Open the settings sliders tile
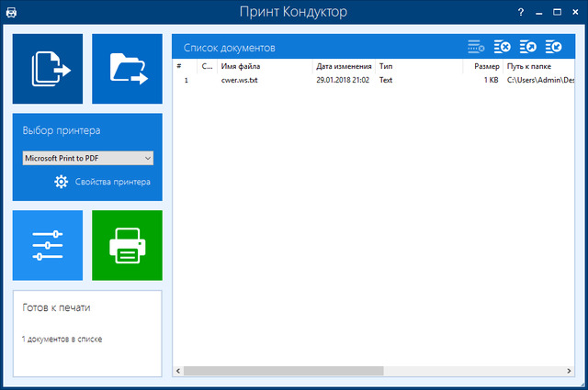 pyautogui.click(x=47, y=245)
